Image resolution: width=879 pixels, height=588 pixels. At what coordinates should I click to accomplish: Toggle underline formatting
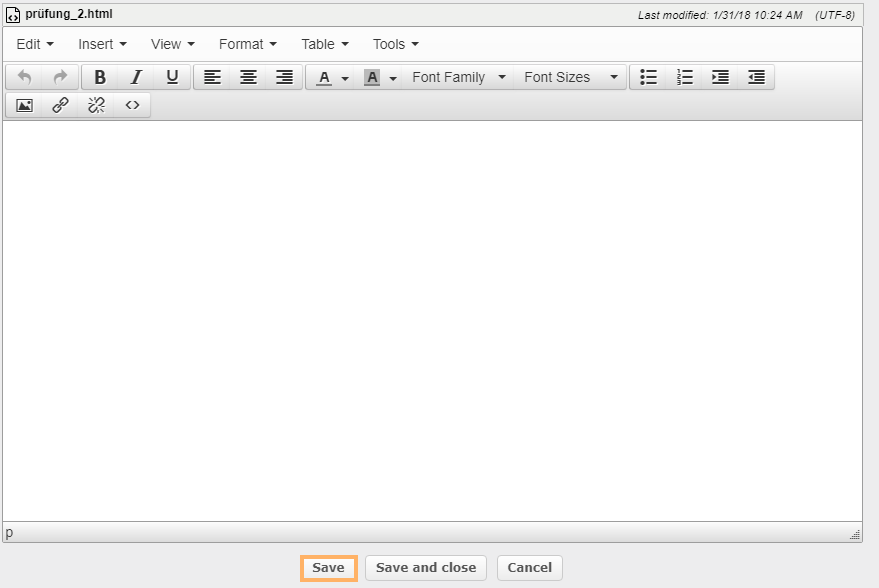pos(172,77)
